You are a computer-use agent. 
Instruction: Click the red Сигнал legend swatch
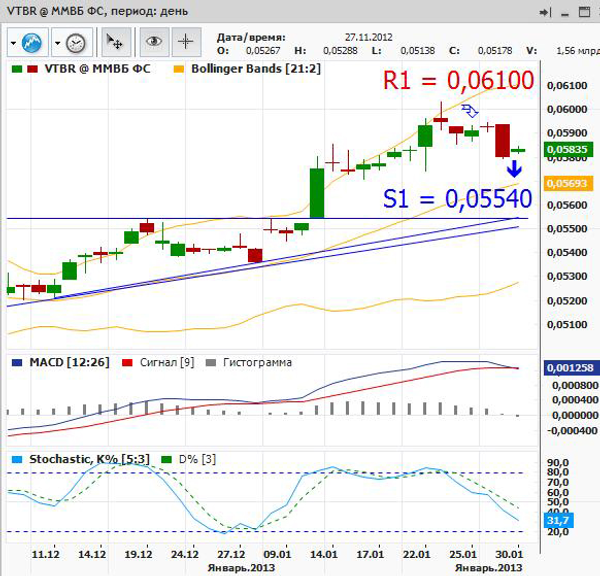click(127, 362)
